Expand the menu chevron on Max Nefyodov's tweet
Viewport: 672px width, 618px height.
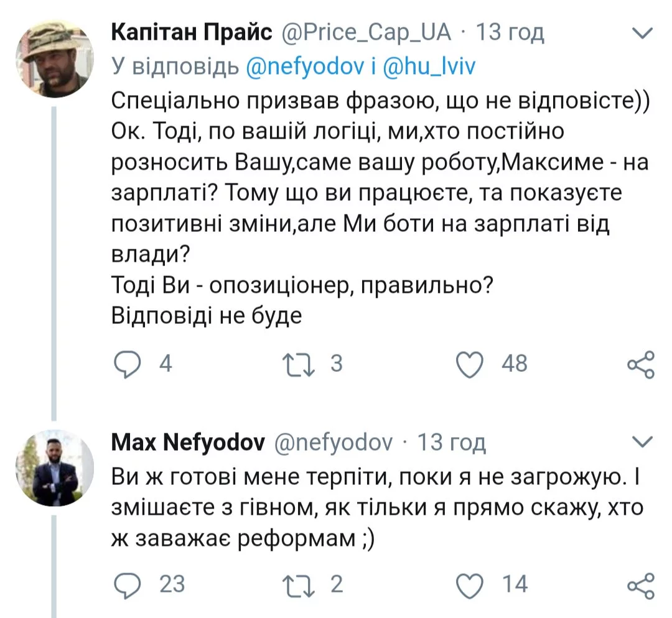(640, 442)
